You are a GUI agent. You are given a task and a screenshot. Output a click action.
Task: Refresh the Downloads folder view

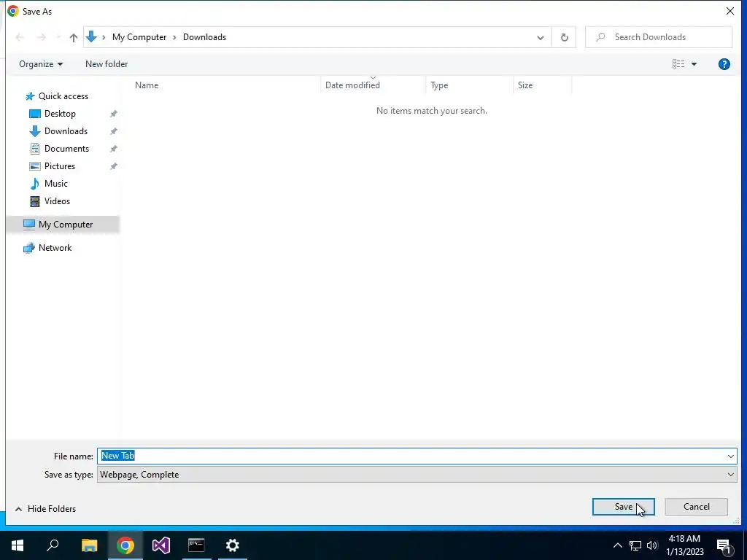(564, 37)
